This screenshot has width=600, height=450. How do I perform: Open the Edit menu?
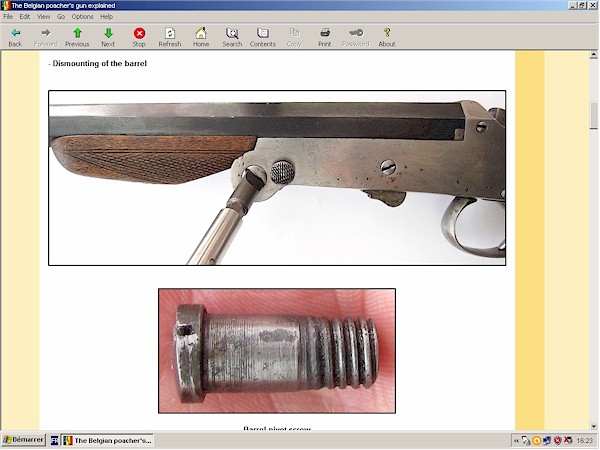[x=25, y=16]
